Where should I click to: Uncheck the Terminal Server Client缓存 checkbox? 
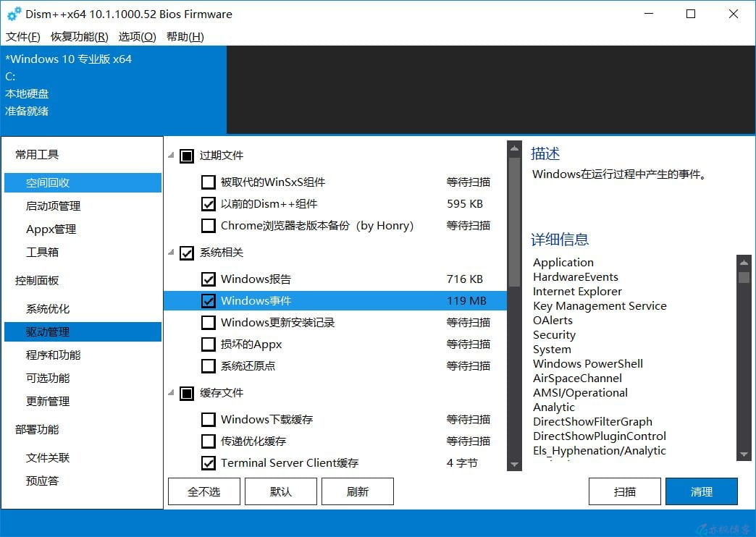[209, 462]
